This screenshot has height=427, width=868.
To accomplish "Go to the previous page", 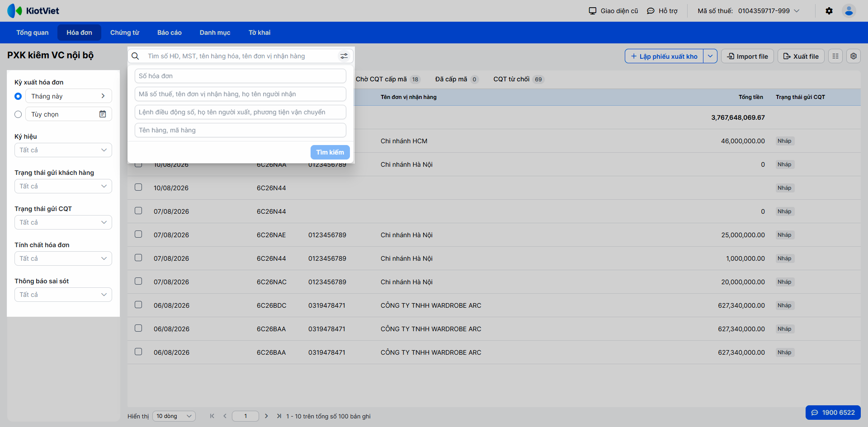I will click(225, 416).
